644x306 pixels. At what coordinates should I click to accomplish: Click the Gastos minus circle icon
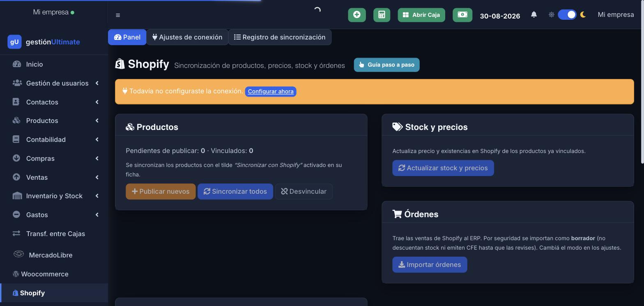(16, 214)
